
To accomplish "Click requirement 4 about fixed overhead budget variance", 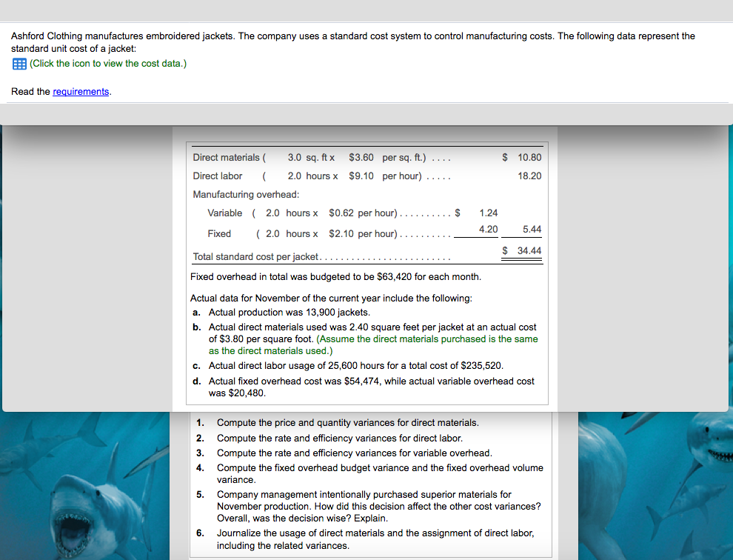I will [x=380, y=473].
